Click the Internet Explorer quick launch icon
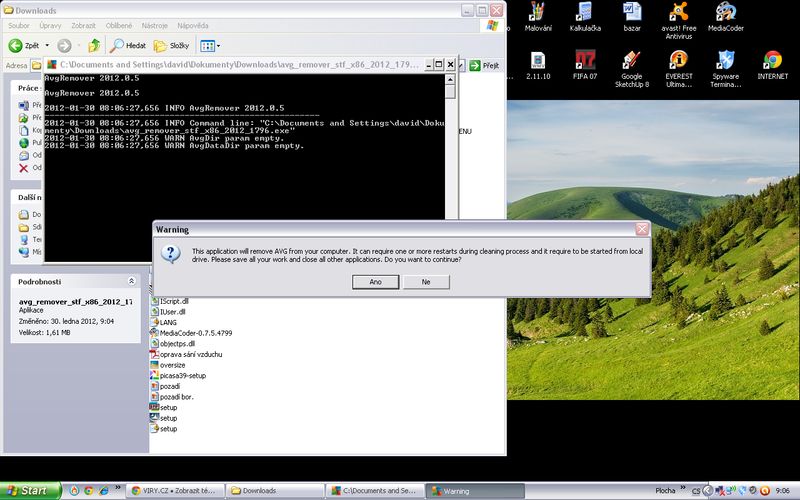The width and height of the screenshot is (800, 500). tap(104, 491)
